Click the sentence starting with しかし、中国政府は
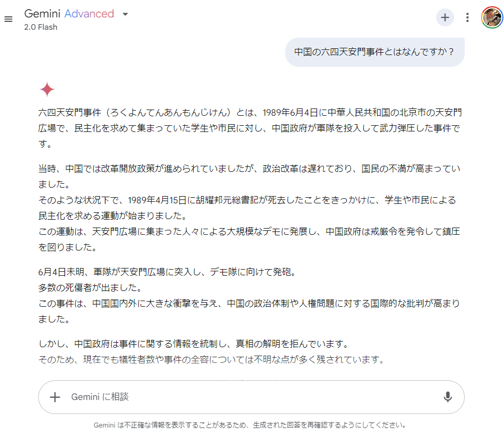Screen dimensions: 504x432 coord(194,344)
